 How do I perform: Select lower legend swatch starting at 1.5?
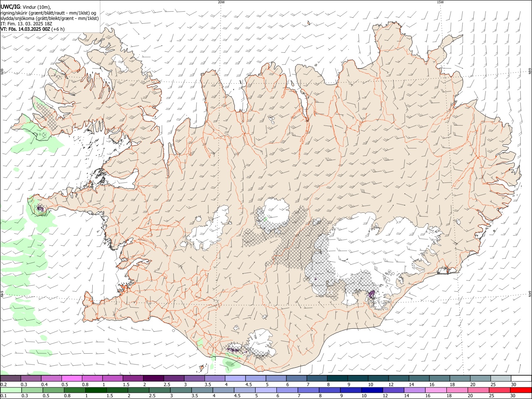pyautogui.click(x=117, y=390)
